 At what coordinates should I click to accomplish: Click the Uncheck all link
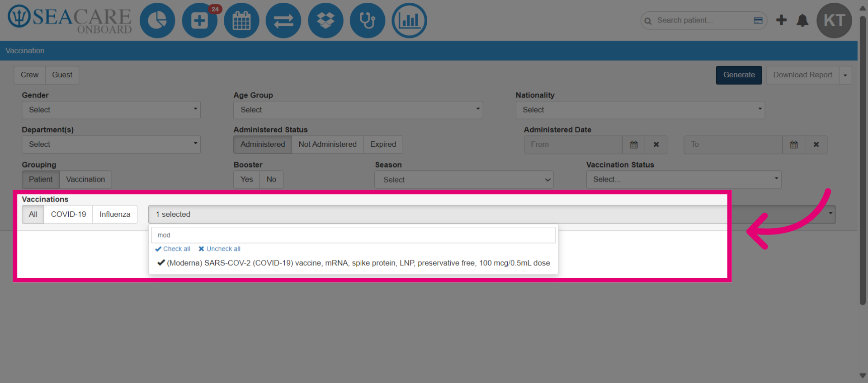tap(219, 249)
